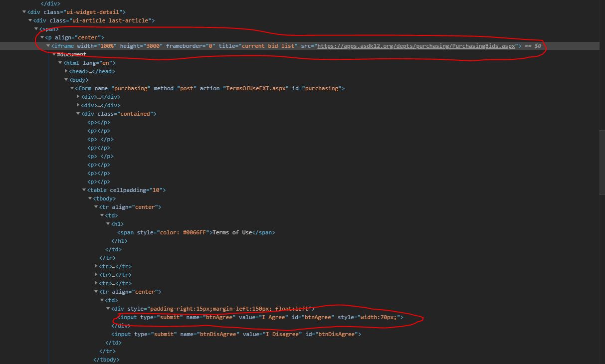This screenshot has height=364, width=605.
Task: Select the iframe title "current bid list" value
Action: 267,46
